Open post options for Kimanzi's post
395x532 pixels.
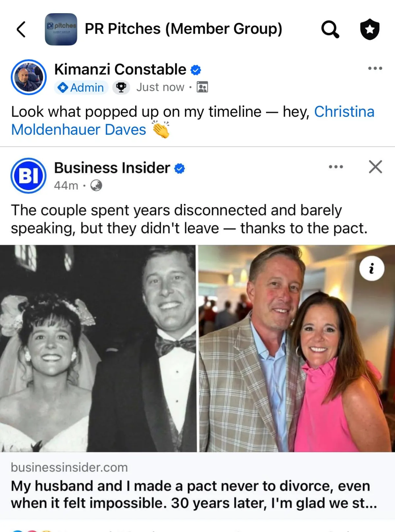pyautogui.click(x=375, y=69)
